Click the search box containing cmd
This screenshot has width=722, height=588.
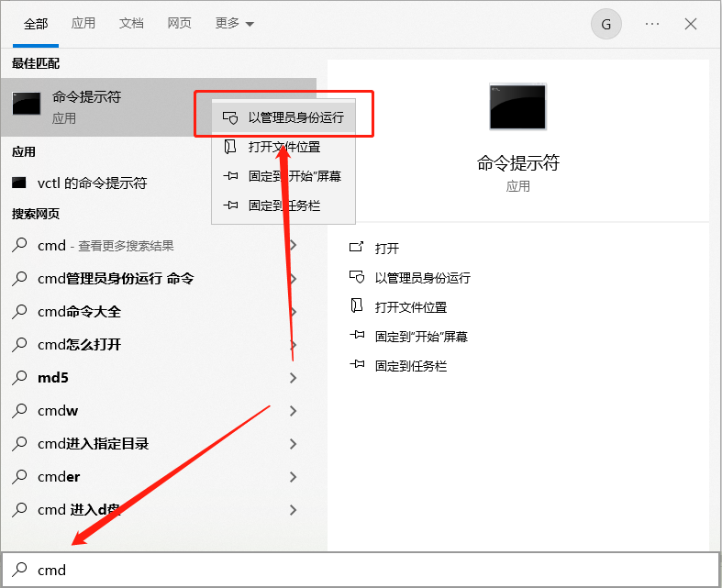[x=361, y=570]
